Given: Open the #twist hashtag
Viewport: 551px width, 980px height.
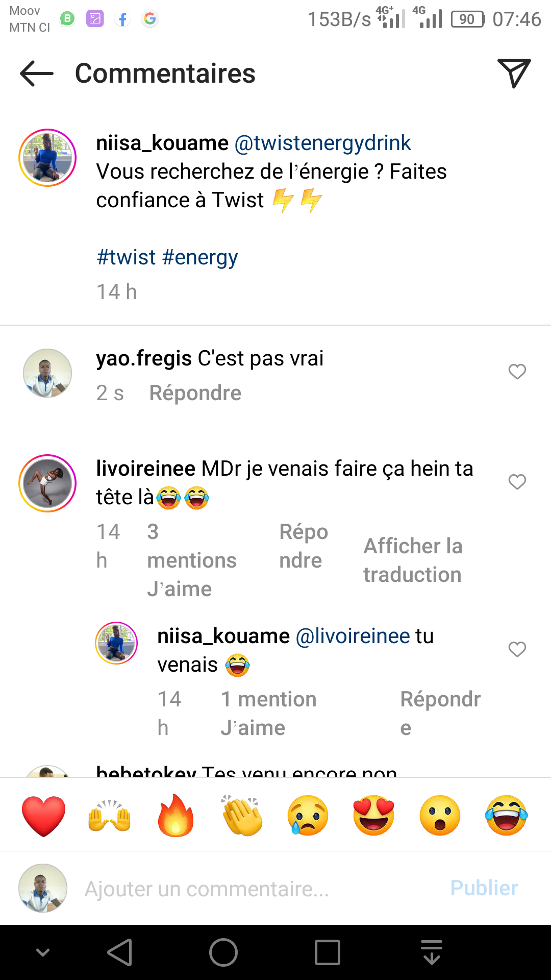Looking at the screenshot, I should coord(126,257).
